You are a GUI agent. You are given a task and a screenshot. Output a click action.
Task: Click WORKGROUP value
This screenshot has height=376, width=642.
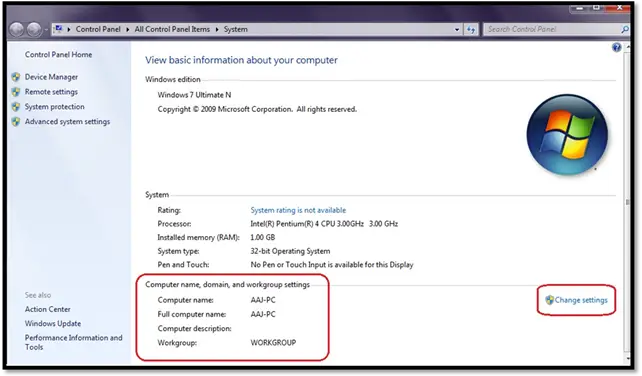[273, 342]
